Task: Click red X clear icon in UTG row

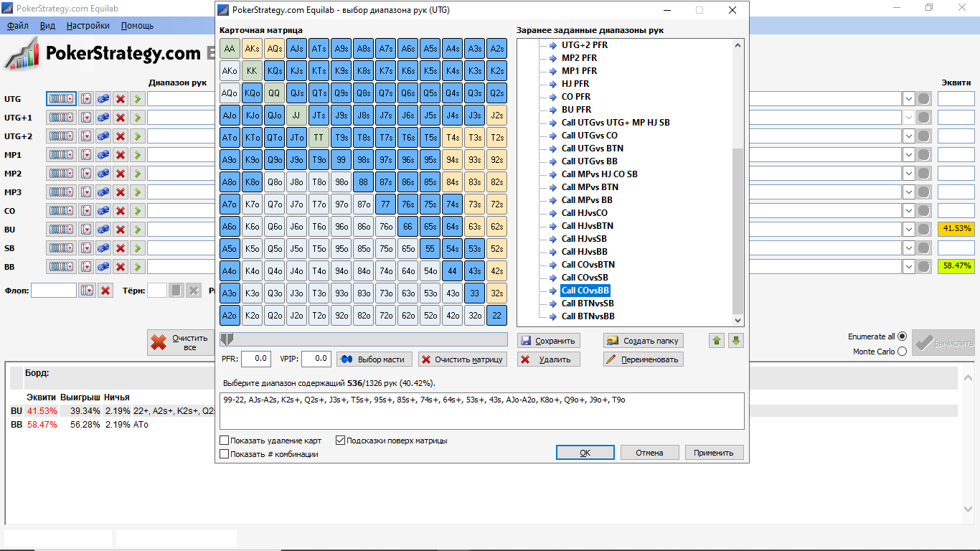Action: pyautogui.click(x=121, y=98)
